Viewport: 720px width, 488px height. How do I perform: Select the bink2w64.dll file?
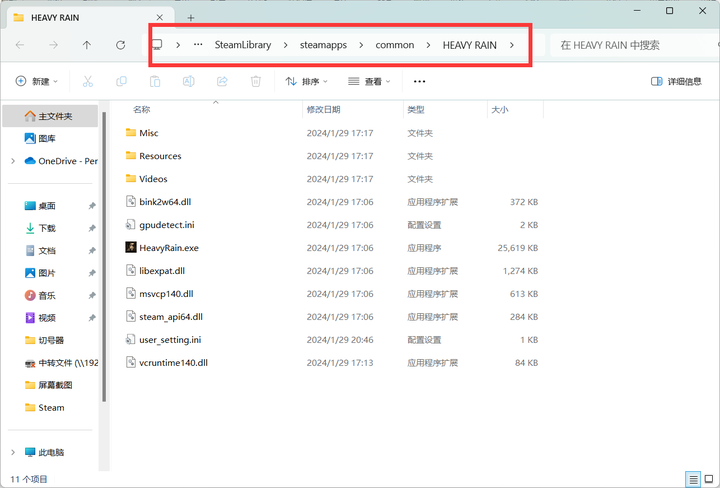click(333, 202)
